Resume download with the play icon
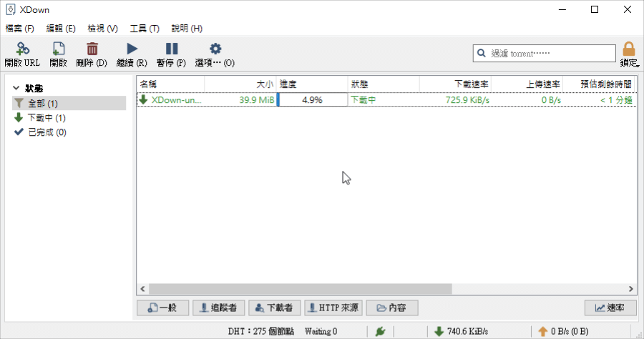 pos(132,49)
